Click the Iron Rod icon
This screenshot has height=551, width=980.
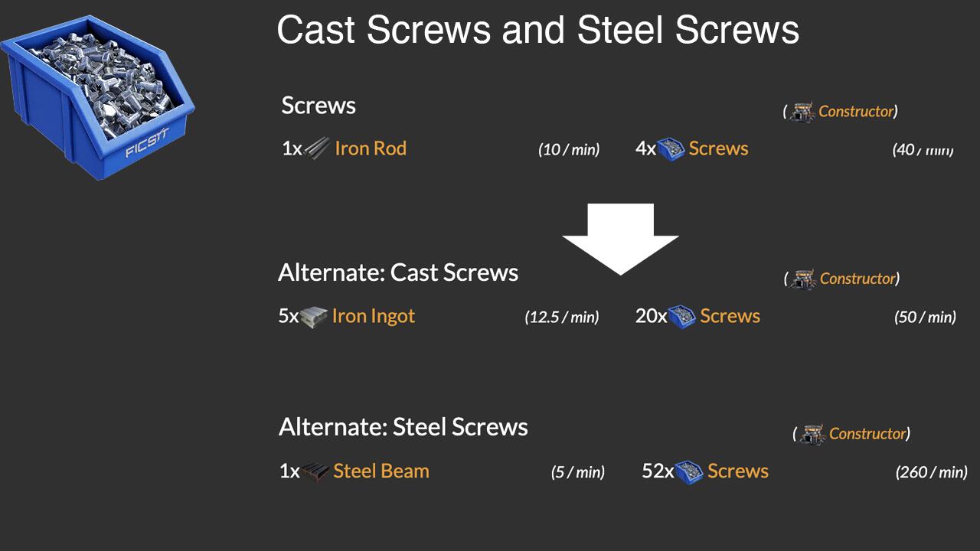(x=318, y=148)
